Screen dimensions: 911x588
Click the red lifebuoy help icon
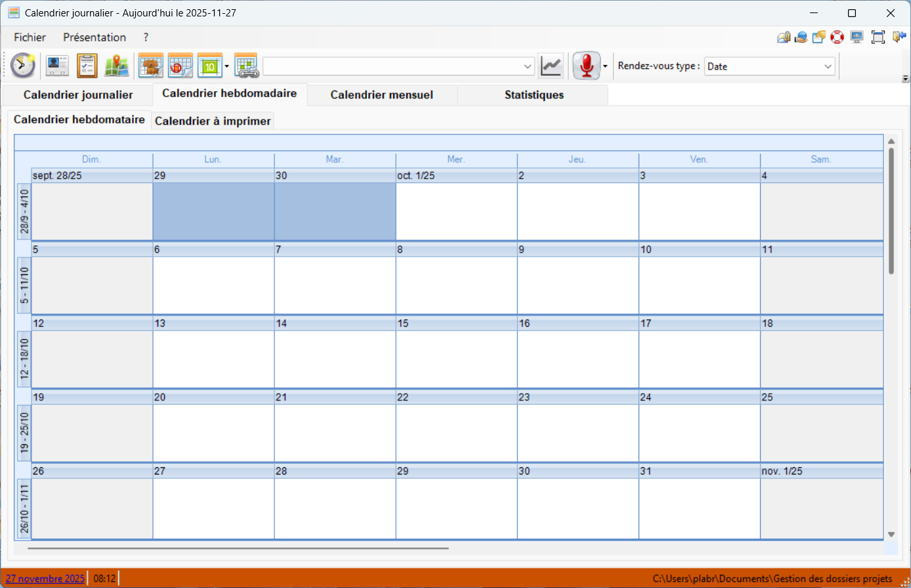837,37
